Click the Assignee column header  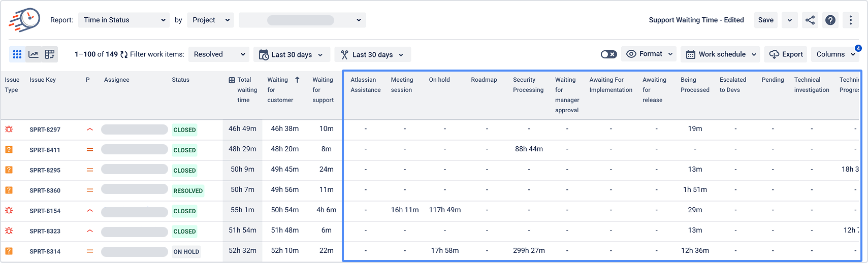pos(117,80)
